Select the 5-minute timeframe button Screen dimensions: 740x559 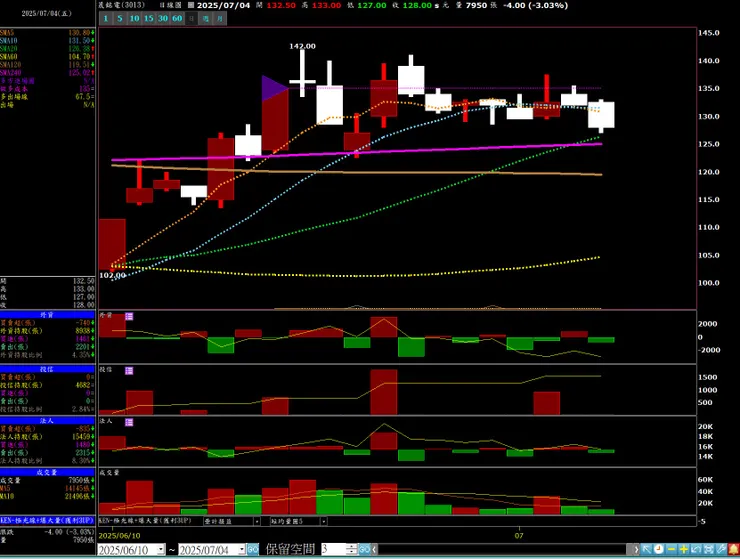[x=120, y=18]
